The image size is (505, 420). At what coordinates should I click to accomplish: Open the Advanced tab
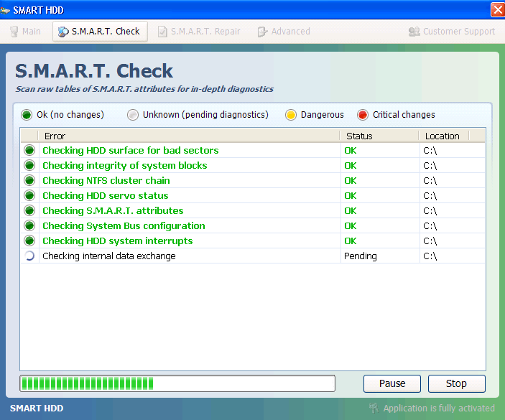click(x=284, y=32)
